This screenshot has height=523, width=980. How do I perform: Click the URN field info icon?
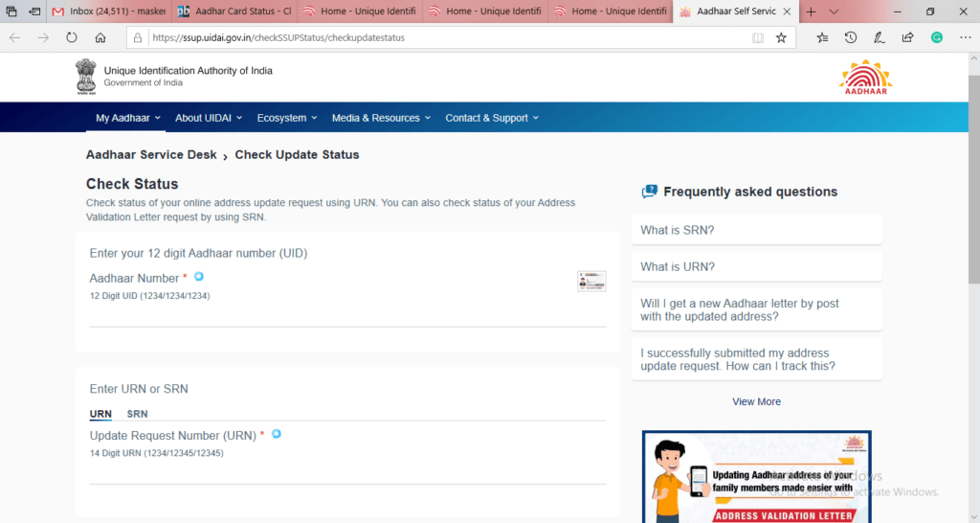click(x=277, y=434)
